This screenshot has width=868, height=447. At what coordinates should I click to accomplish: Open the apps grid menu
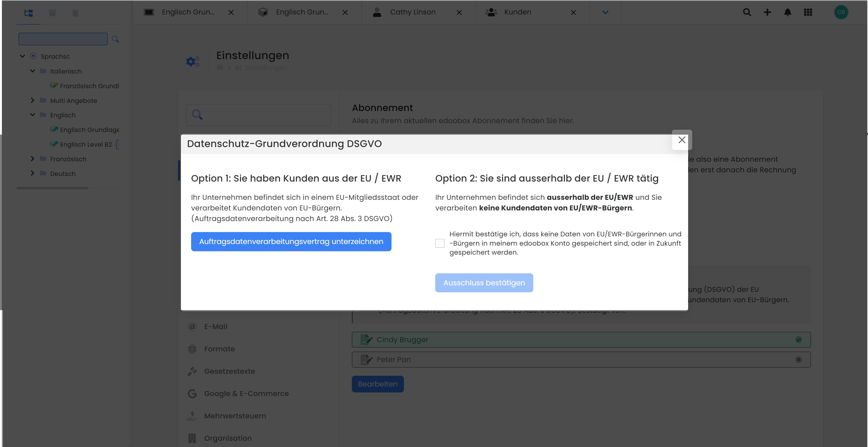(808, 12)
